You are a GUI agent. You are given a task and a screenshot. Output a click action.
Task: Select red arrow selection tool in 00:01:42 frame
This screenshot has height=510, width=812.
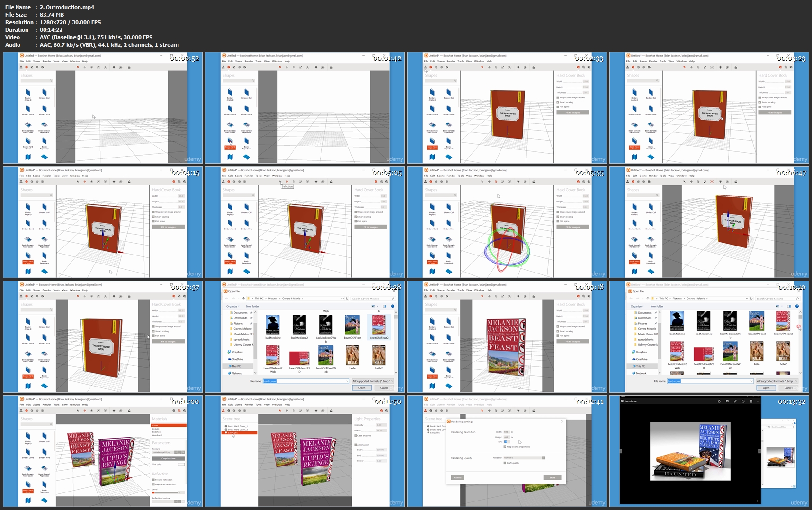point(280,67)
